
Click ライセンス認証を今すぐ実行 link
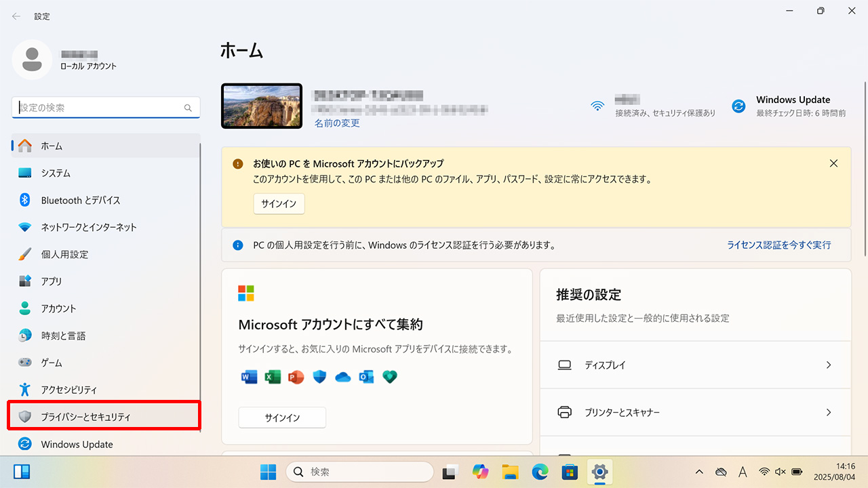[779, 245]
